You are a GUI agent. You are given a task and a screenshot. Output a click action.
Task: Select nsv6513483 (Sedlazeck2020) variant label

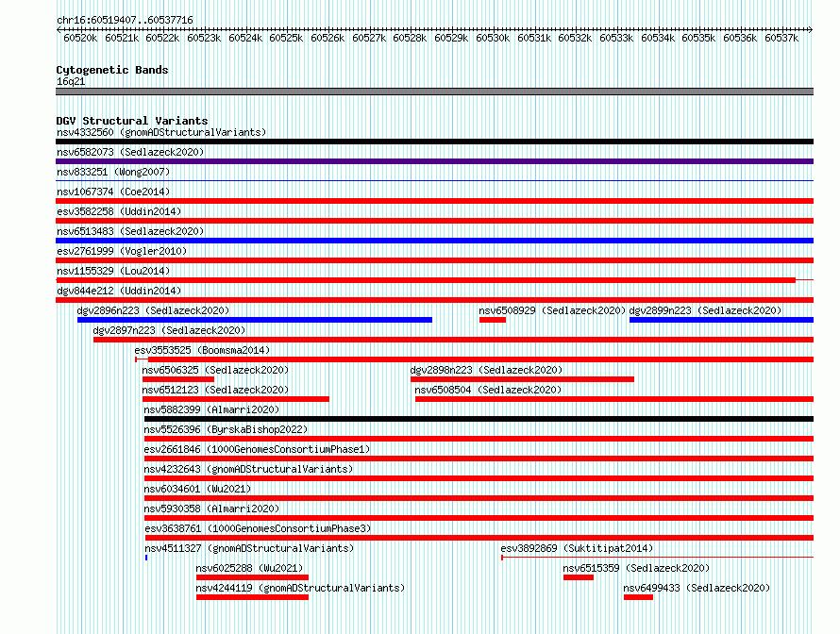(x=130, y=231)
